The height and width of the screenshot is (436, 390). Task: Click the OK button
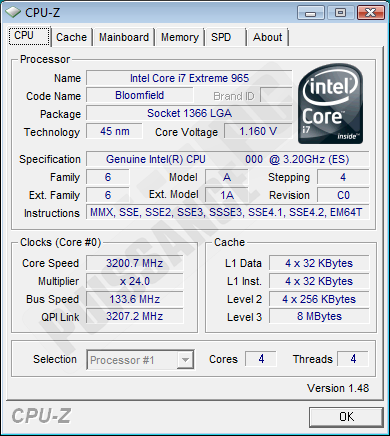tap(346, 417)
